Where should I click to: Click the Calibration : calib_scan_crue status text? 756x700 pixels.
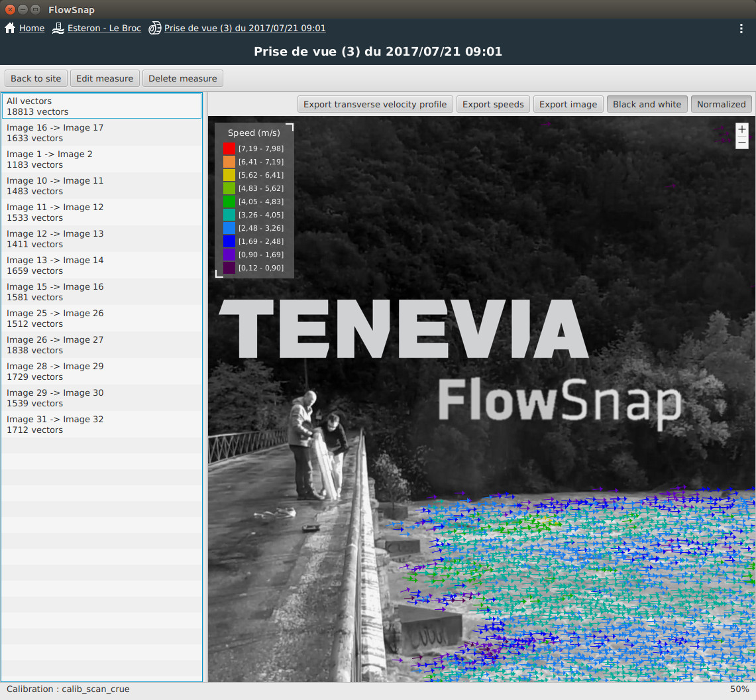tap(68, 689)
